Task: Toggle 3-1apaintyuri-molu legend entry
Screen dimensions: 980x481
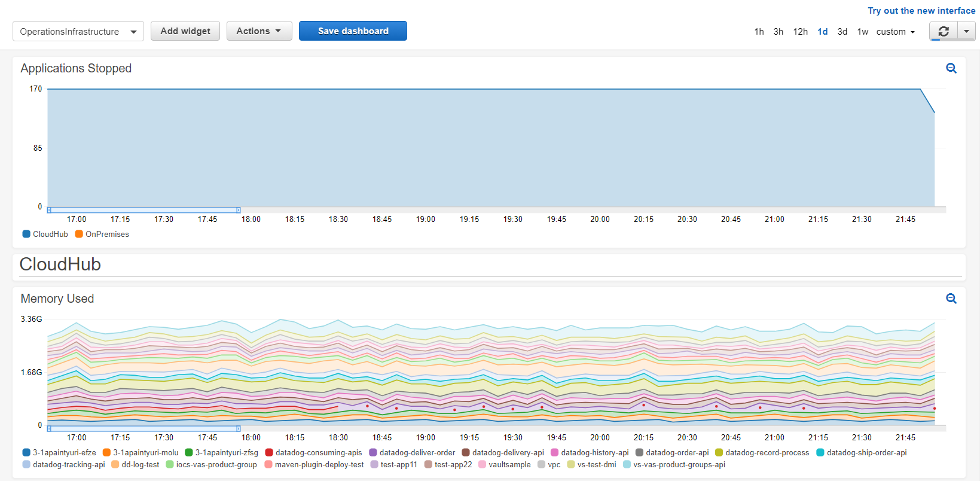Action: (141, 452)
